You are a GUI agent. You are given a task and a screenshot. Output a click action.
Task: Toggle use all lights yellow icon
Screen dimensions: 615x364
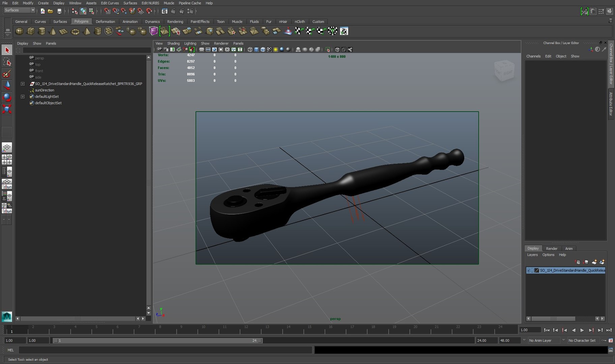click(275, 50)
